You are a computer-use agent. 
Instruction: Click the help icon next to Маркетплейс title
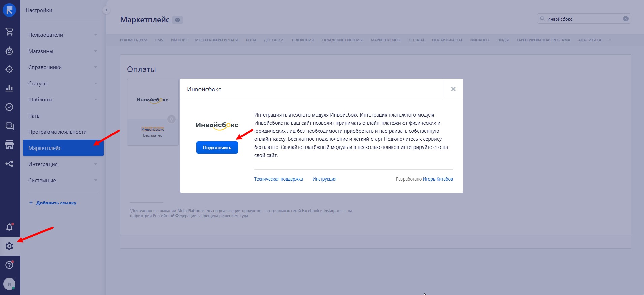tap(178, 20)
